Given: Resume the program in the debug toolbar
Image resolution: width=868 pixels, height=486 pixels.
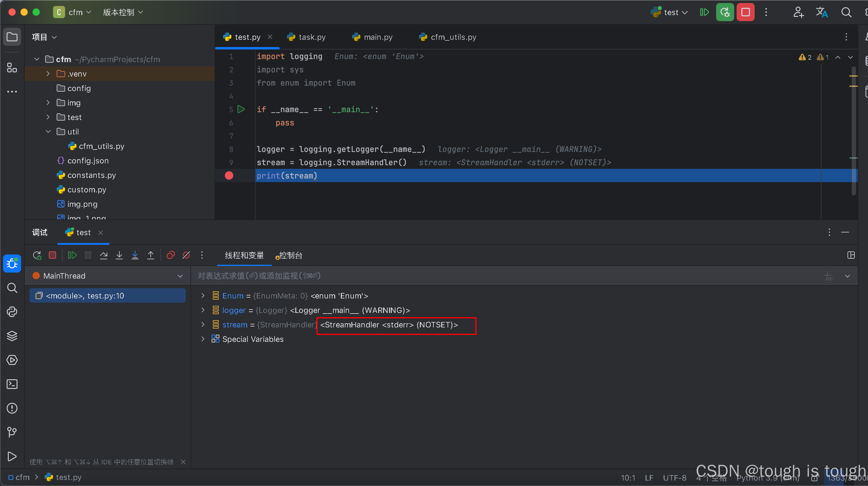Looking at the screenshot, I should tap(72, 255).
